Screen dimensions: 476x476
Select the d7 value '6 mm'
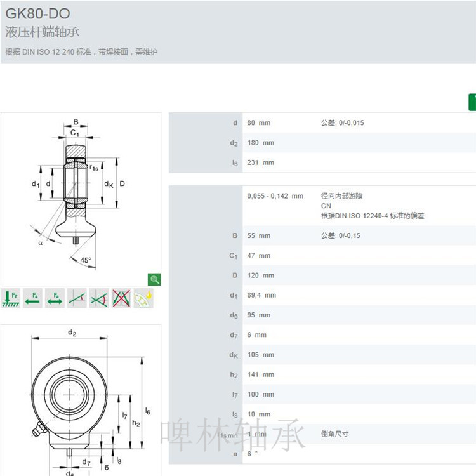[257, 335]
